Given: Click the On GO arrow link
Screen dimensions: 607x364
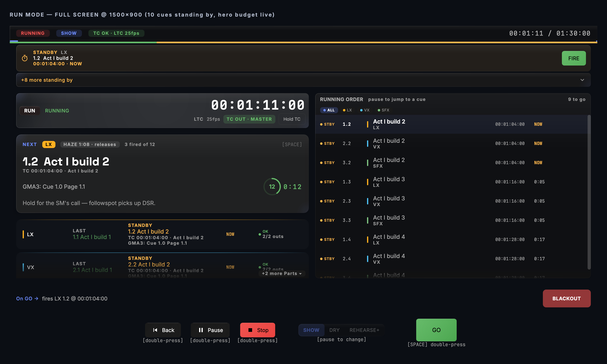Looking at the screenshot, I should [x=27, y=298].
